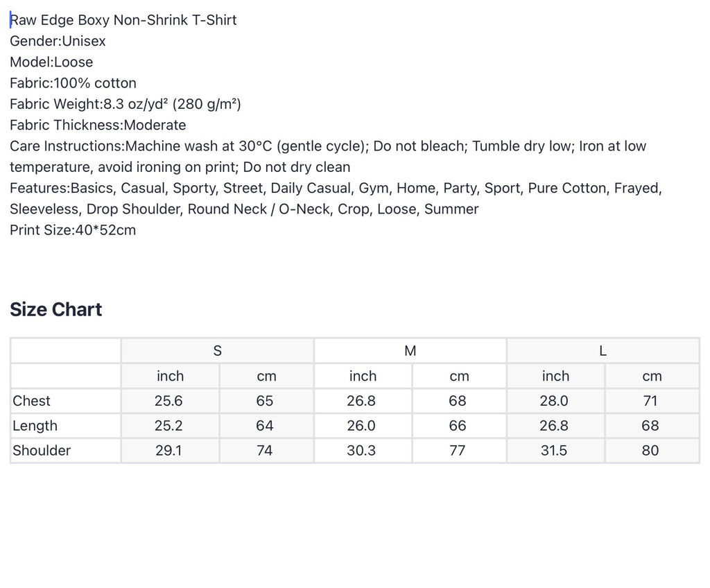
Task: Select the S size column header
Action: click(x=217, y=351)
